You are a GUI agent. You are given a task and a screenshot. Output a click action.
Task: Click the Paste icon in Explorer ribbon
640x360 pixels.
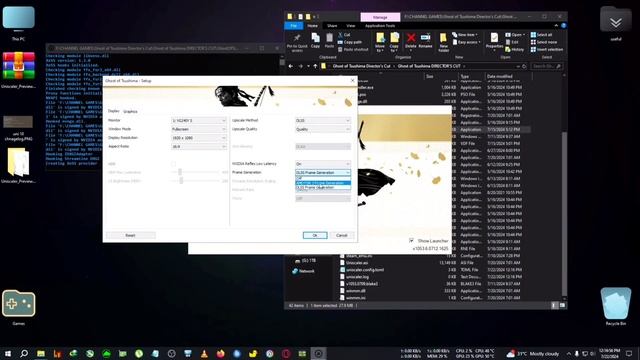tap(329, 41)
